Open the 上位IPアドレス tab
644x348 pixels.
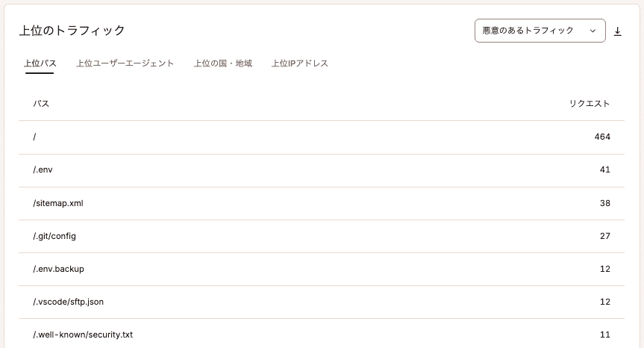300,63
